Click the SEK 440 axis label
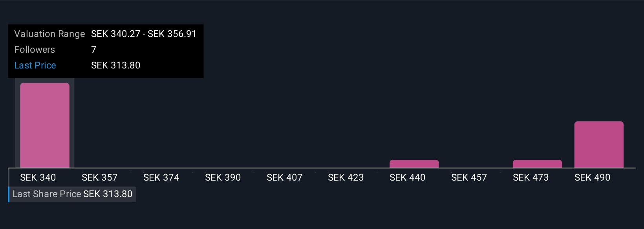This screenshot has height=229, width=644. pos(408,177)
